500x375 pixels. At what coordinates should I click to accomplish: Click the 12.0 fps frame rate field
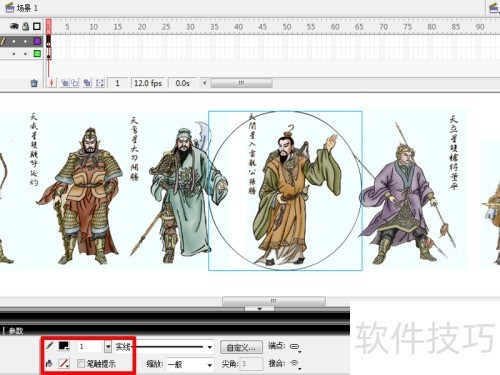[x=148, y=83]
